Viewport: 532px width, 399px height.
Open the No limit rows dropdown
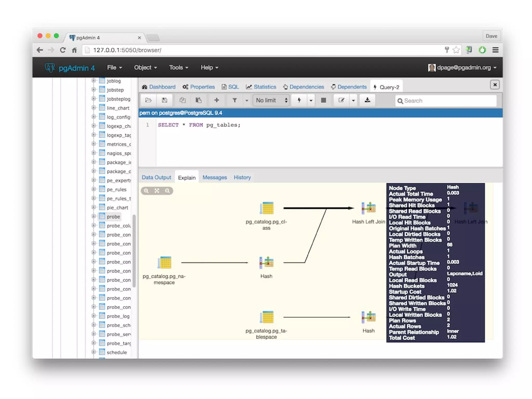click(x=271, y=100)
